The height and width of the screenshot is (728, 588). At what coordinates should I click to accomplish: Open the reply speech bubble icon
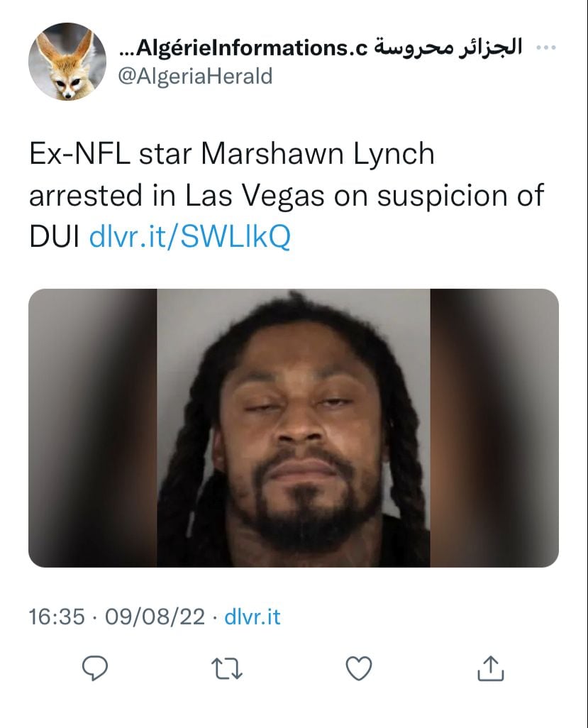click(x=94, y=668)
